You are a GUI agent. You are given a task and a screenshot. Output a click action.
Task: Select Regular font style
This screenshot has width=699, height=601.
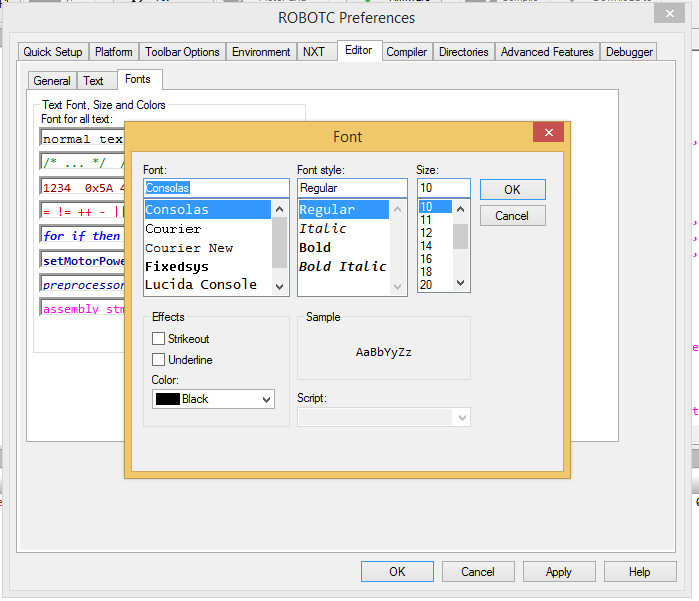click(x=344, y=210)
